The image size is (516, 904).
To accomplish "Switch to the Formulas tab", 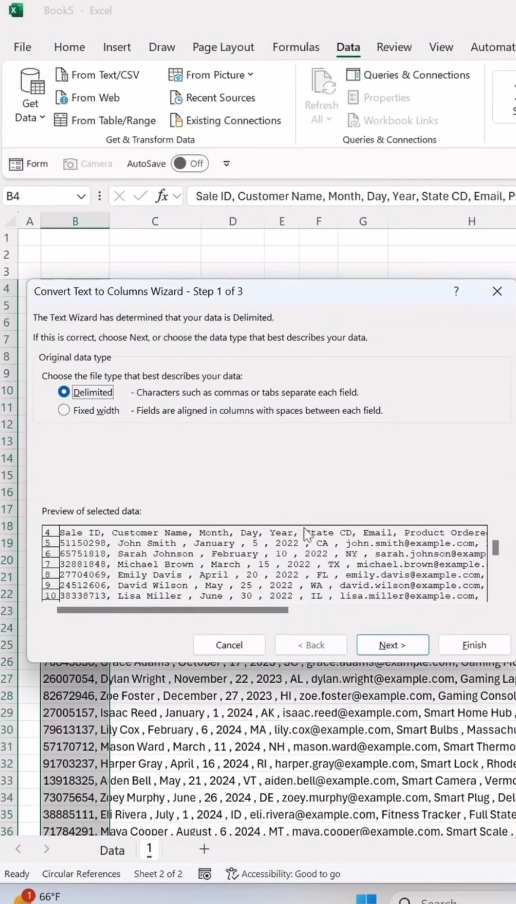I will point(296,47).
